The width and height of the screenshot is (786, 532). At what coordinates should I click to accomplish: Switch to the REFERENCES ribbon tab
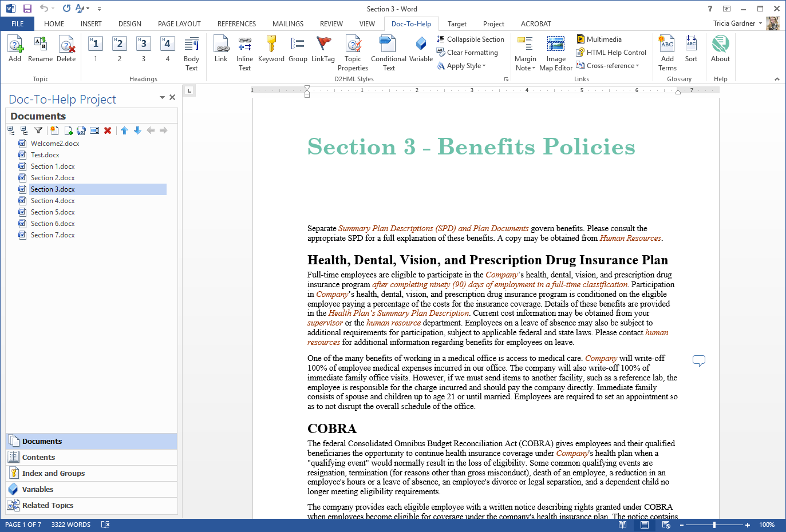click(x=236, y=24)
